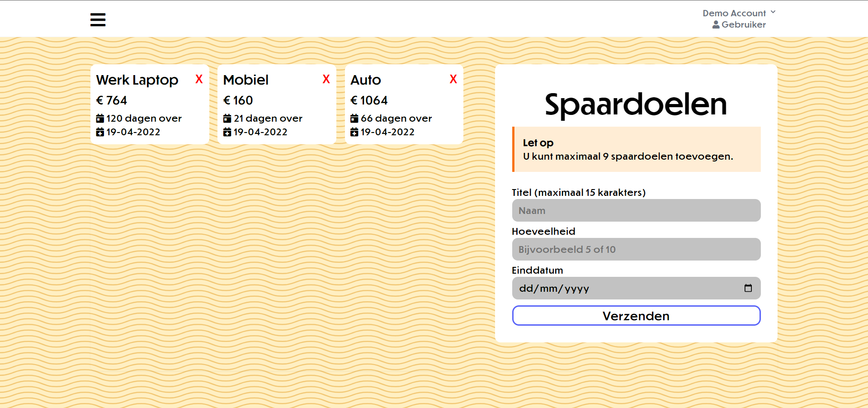Click the Gebruiker user icon

[716, 24]
